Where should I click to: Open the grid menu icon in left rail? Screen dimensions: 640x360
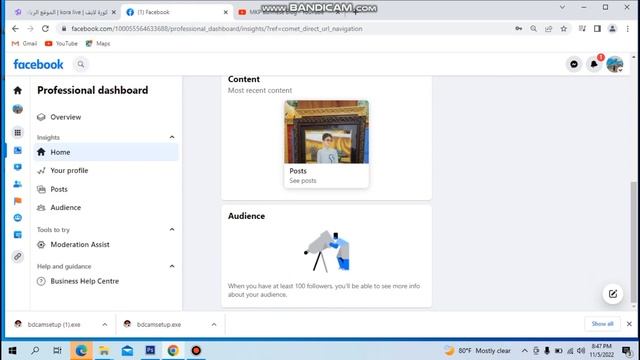(x=18, y=133)
